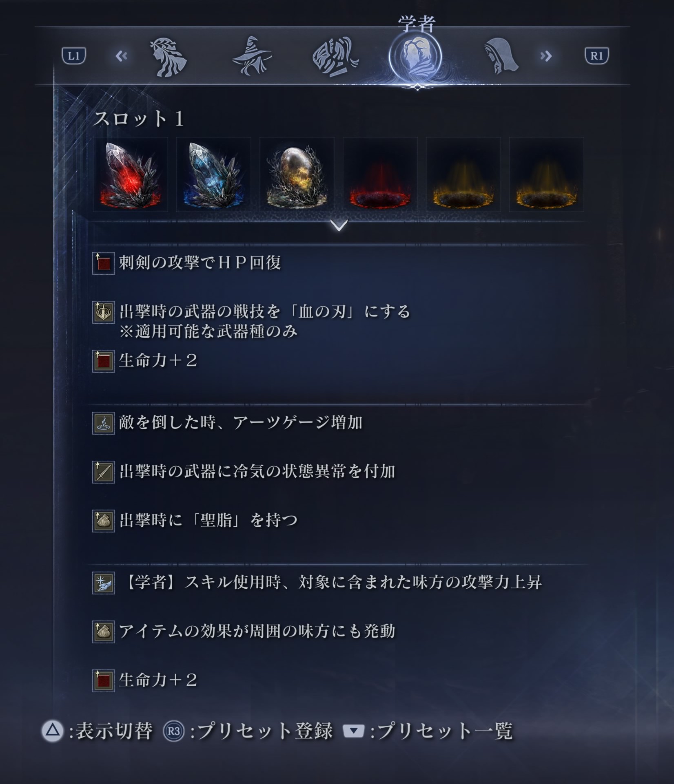The image size is (674, 784).
Task: Select the yellow orb relic wrapped in thorns
Action: pyautogui.click(x=297, y=174)
